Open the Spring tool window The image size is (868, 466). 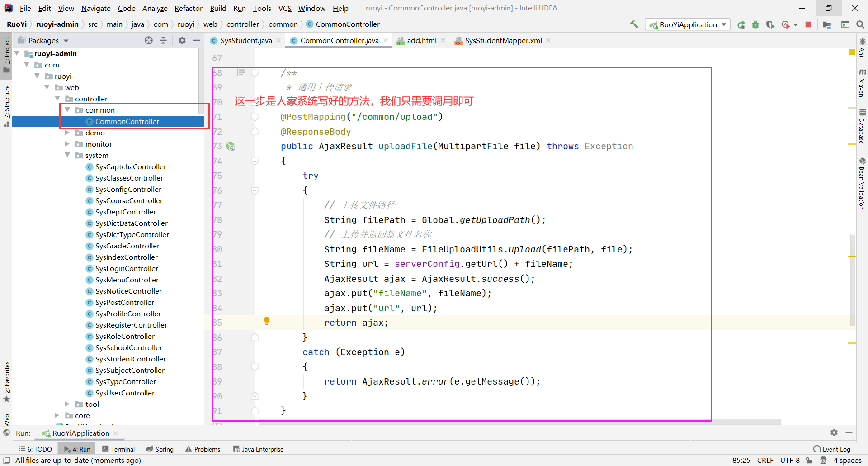pos(160,449)
